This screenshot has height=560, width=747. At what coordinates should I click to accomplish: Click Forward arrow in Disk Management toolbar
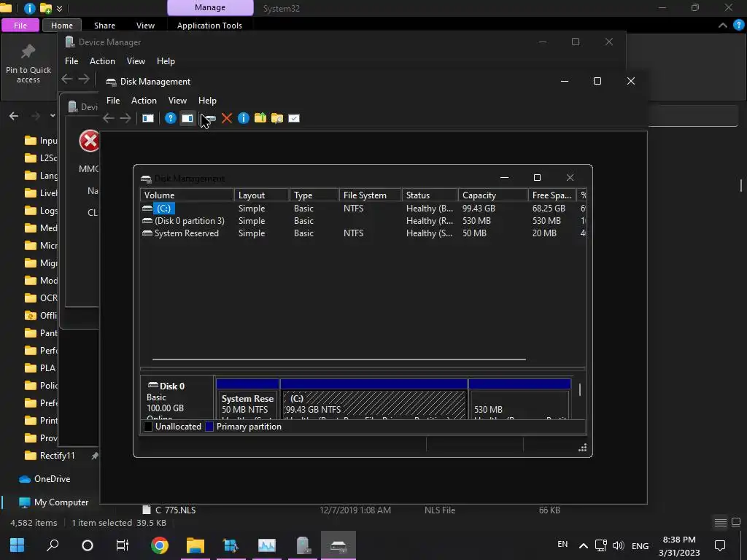coord(125,118)
